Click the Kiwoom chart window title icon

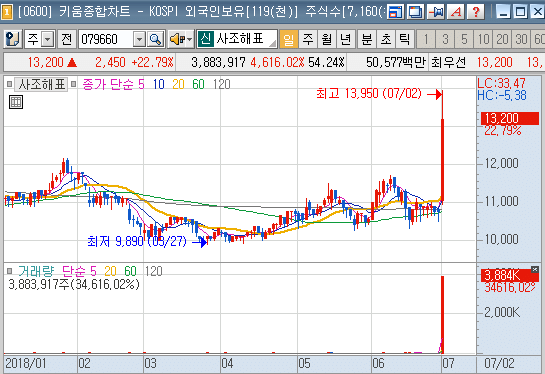[6, 12]
